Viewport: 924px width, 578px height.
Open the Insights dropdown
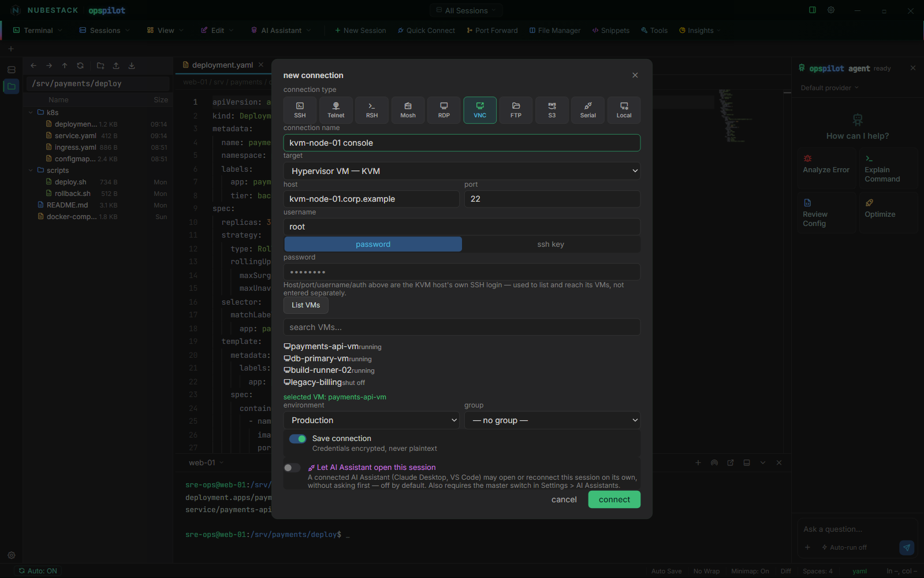[x=700, y=31]
